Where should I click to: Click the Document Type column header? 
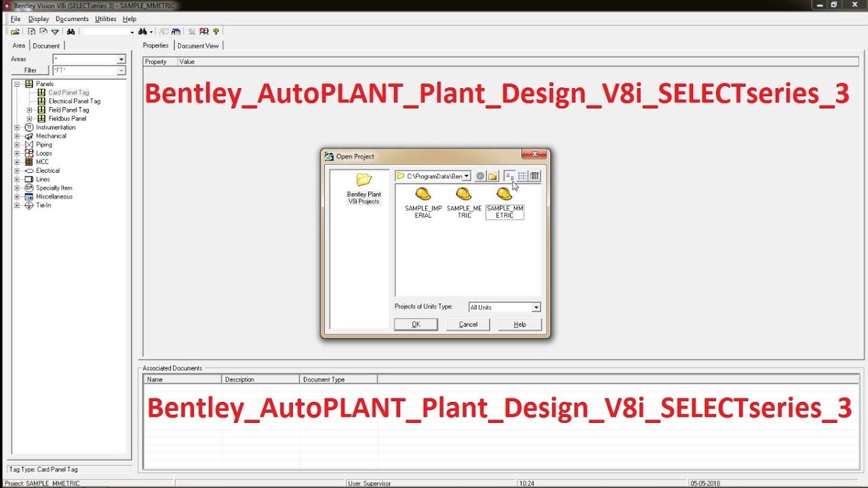pos(338,380)
